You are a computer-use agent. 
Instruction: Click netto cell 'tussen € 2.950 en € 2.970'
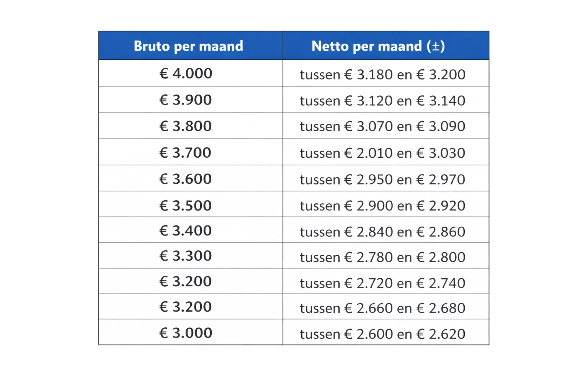[x=382, y=180]
